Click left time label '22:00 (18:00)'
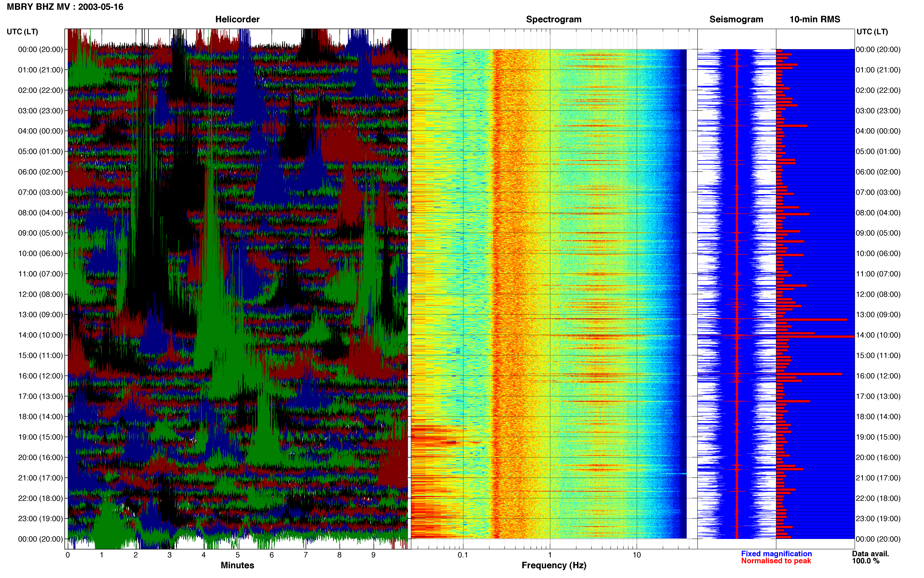 [x=41, y=498]
